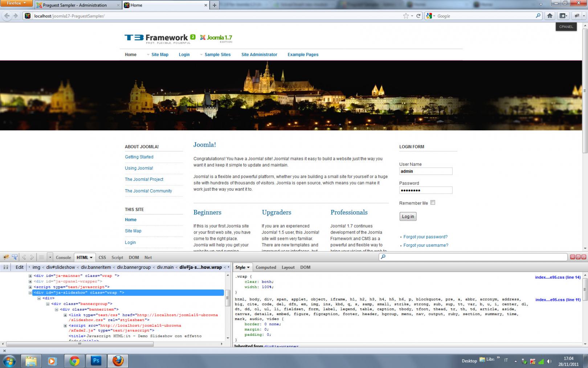Click the Firebug search box

(473, 257)
